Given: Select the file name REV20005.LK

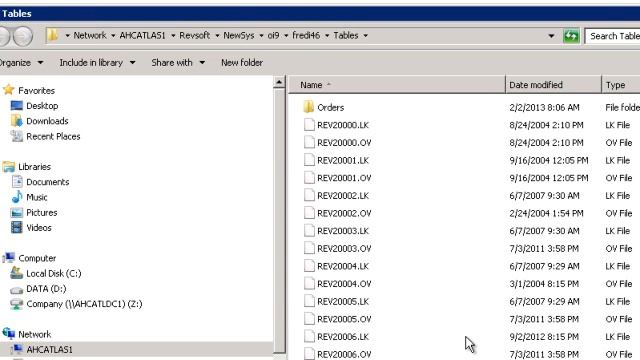Looking at the screenshot, I should [343, 301].
